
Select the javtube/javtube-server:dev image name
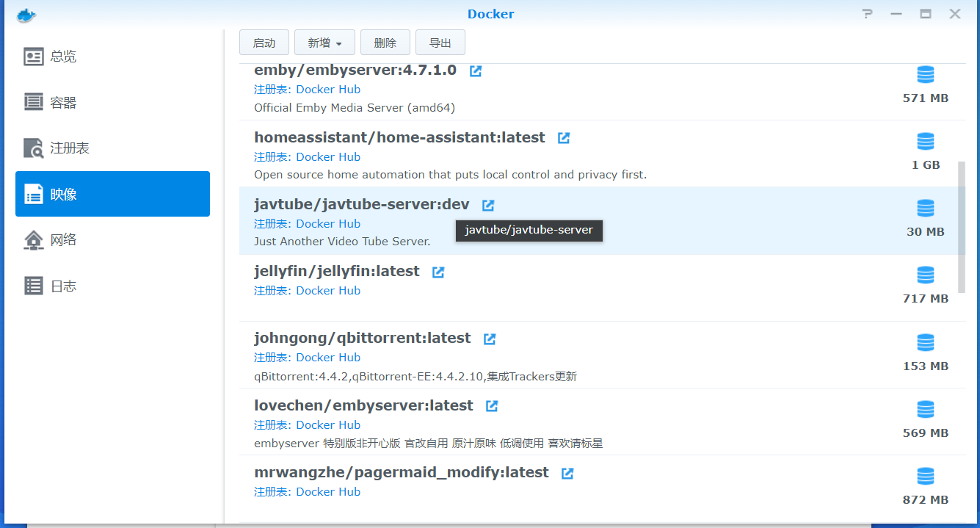tap(361, 205)
